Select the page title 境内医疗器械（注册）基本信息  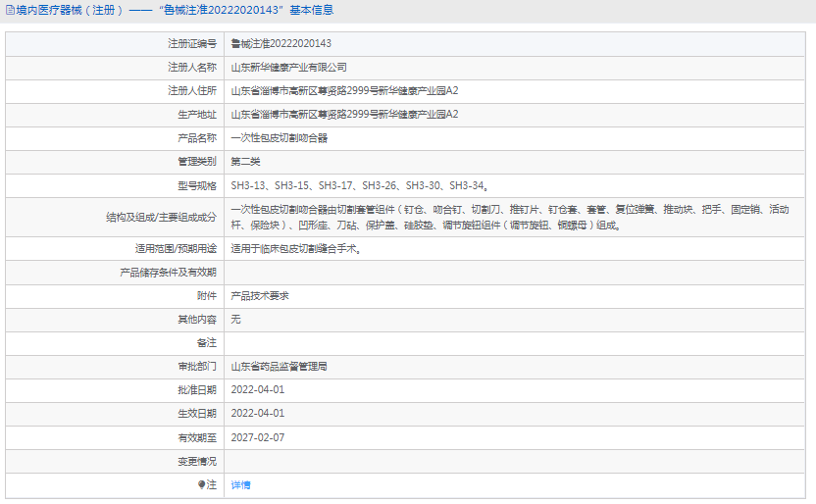[175, 10]
